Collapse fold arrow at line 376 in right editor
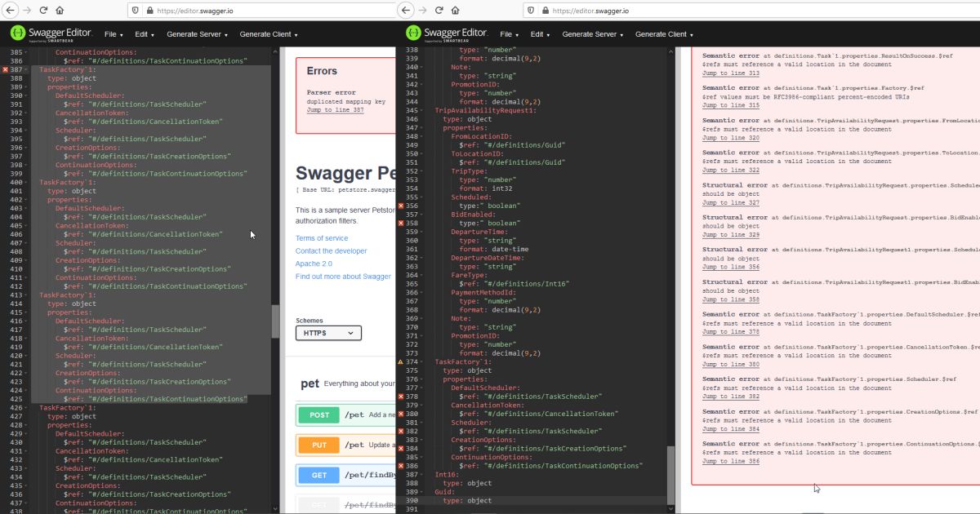Image resolution: width=980 pixels, height=514 pixels. click(x=422, y=379)
